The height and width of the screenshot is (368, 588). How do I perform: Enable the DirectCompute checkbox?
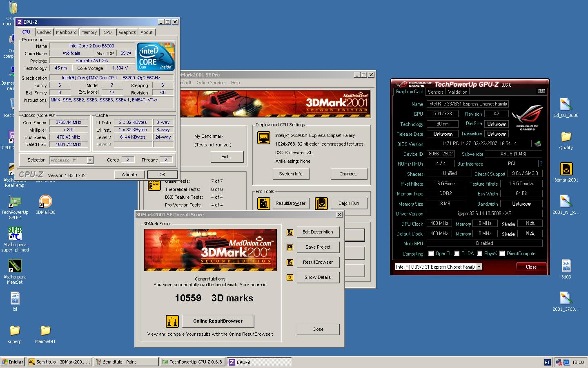pos(502,254)
